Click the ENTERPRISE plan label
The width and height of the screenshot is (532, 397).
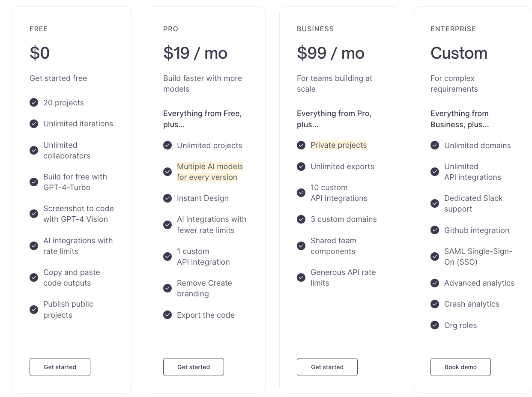(453, 29)
